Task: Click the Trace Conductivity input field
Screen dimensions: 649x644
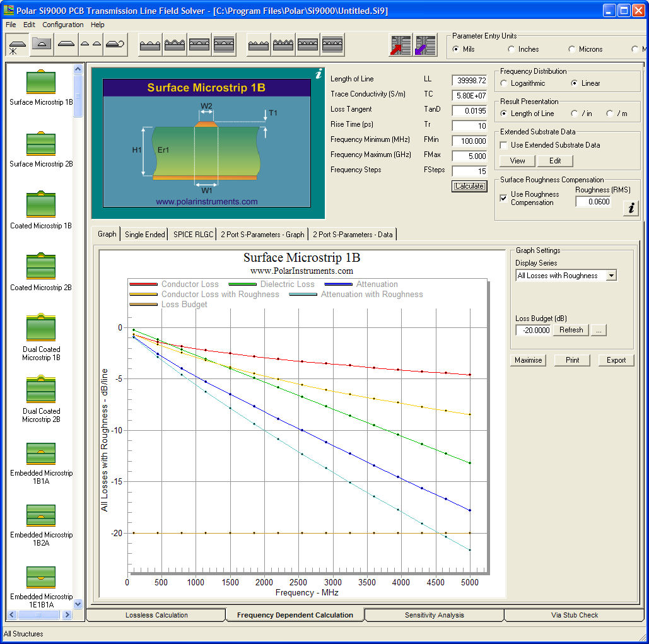Action: pos(469,96)
